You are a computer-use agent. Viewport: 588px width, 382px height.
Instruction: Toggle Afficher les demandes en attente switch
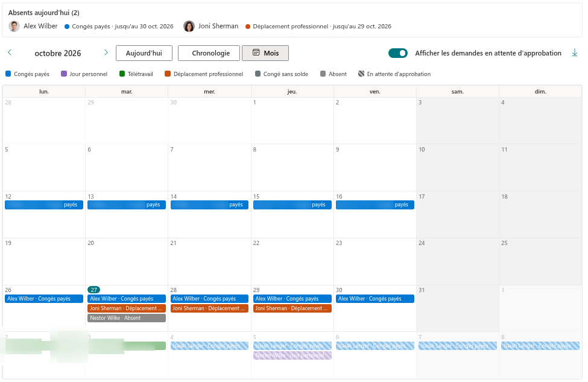(398, 53)
